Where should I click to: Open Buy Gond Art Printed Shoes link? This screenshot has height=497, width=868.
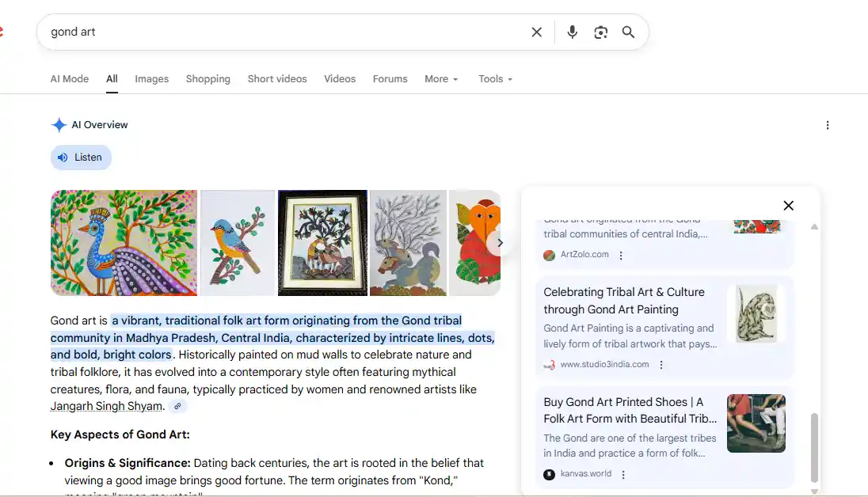[630, 410]
